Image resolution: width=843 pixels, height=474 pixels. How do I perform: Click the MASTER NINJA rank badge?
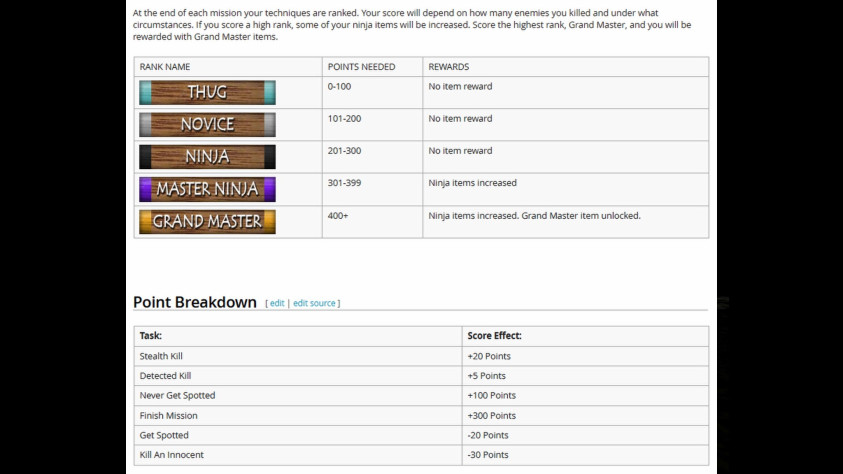tap(208, 189)
